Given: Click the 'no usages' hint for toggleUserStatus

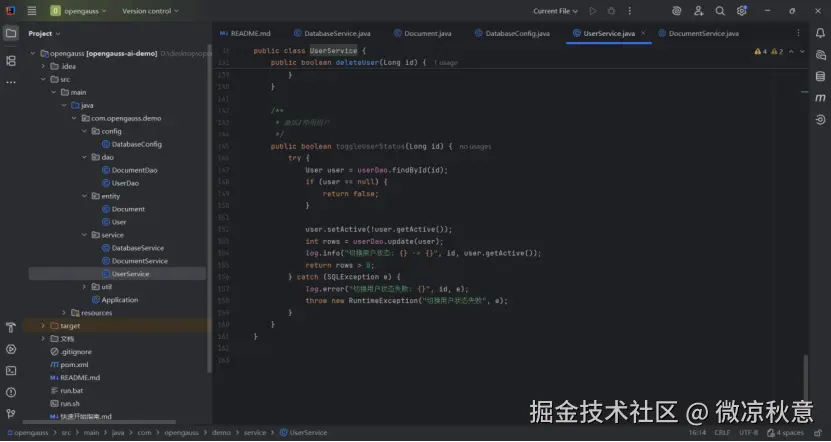Looking at the screenshot, I should 475,146.
